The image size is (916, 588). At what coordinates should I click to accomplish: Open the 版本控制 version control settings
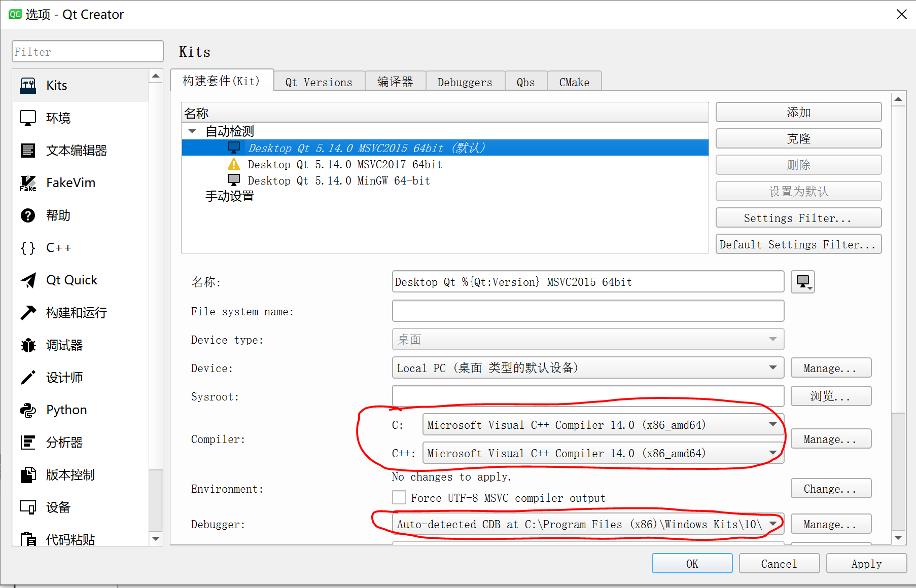(69, 474)
